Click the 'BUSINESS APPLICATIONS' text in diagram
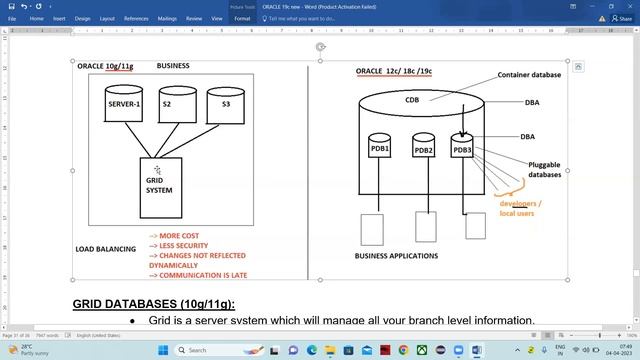Screen dimensions: 640x360 click(x=396, y=256)
